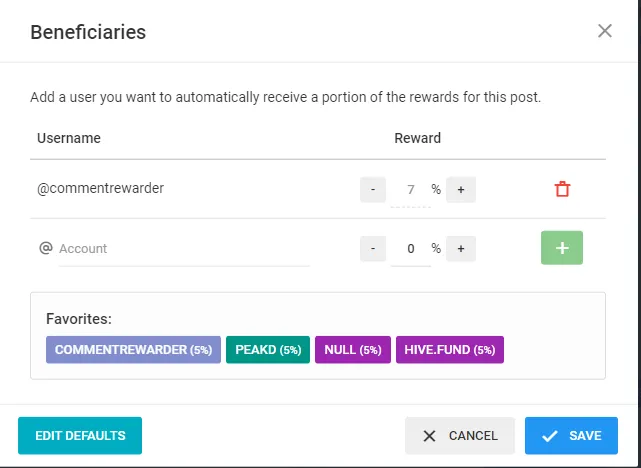Image resolution: width=641 pixels, height=468 pixels.
Task: Click the new account reward value field
Action: tap(410, 249)
